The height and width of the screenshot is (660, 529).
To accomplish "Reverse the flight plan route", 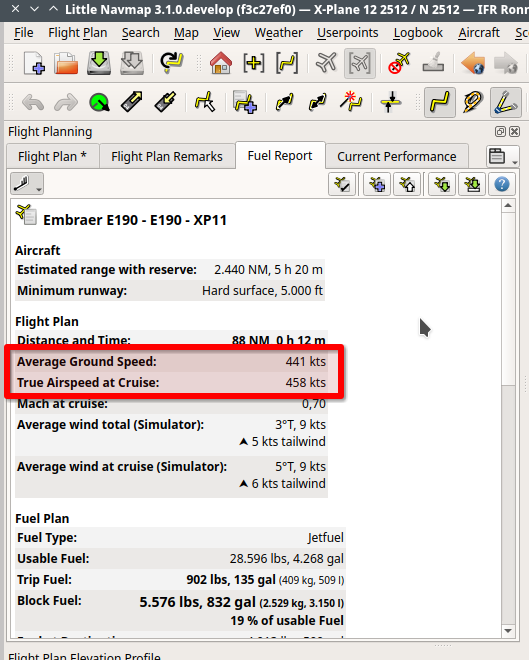I will click(x=318, y=102).
